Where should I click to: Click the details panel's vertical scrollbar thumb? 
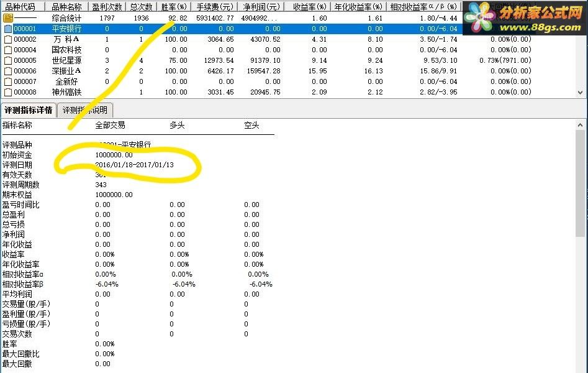click(x=580, y=183)
